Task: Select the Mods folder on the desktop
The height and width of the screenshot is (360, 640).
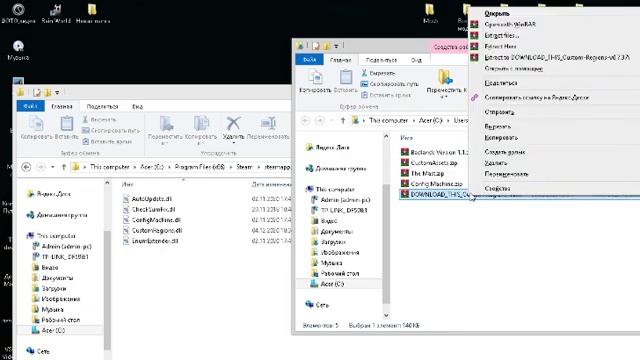Action: pyautogui.click(x=430, y=13)
